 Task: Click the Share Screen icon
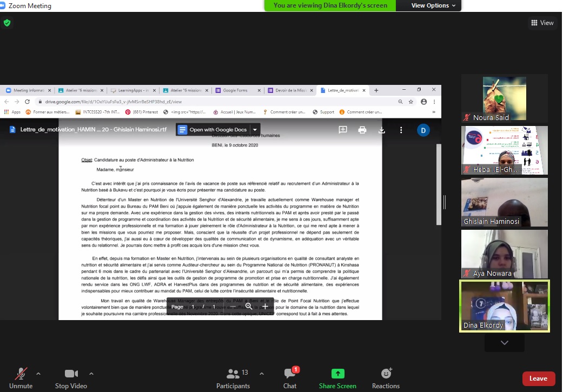(337, 374)
